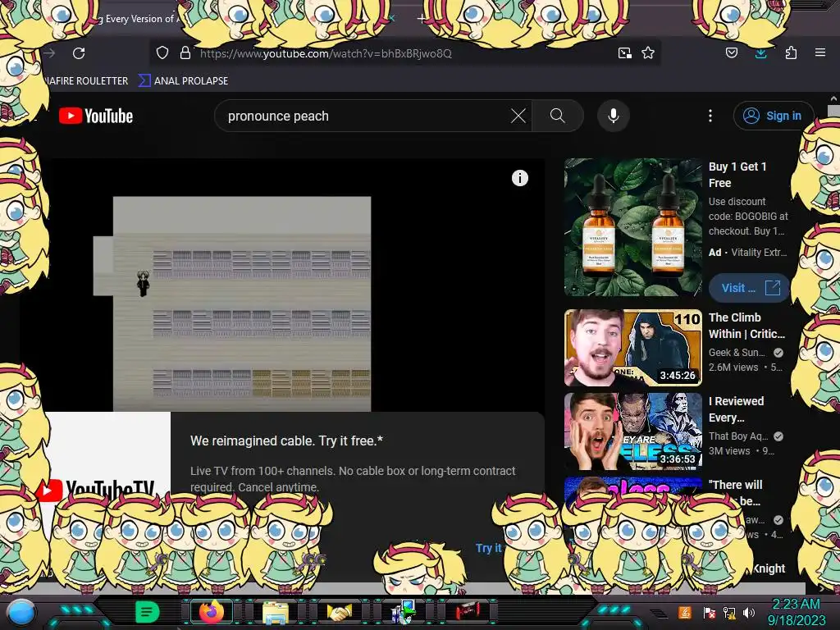Image resolution: width=840 pixels, height=630 pixels.
Task: Start voice search with microphone
Action: pos(614,116)
